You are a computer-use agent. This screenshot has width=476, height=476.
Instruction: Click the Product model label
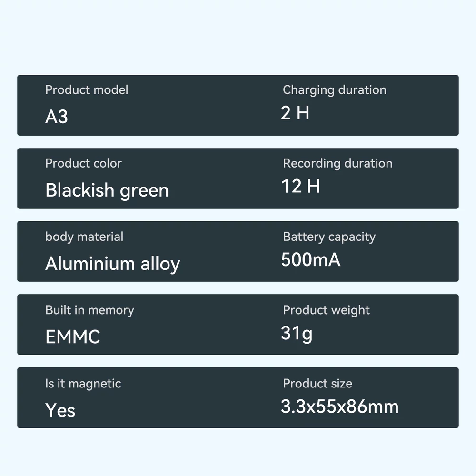click(x=87, y=90)
